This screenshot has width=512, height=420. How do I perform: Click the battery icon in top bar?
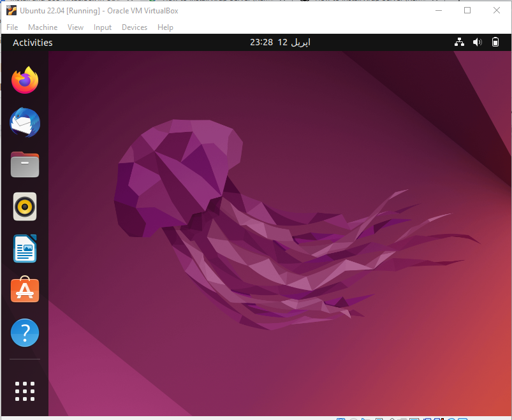point(495,42)
